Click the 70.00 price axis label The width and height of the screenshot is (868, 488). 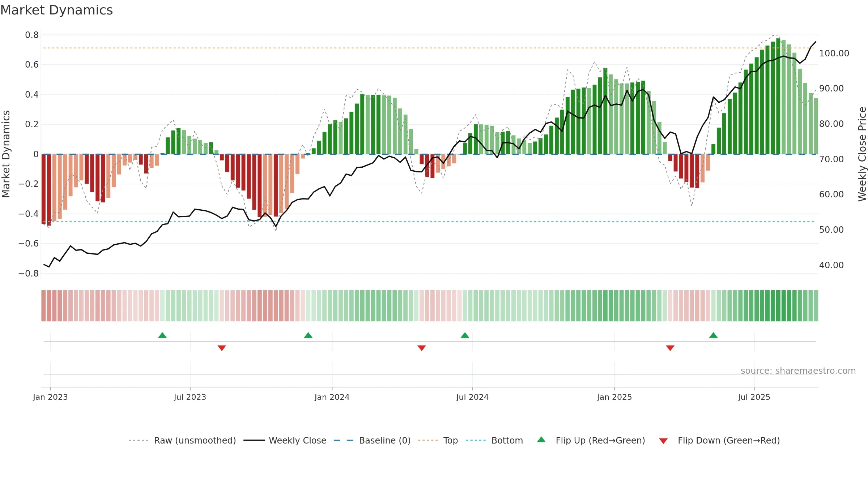[x=831, y=159]
